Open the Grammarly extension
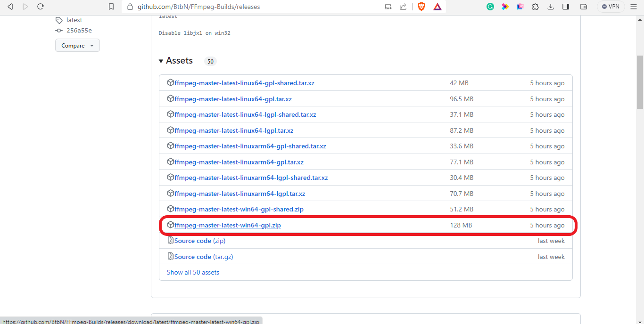The width and height of the screenshot is (644, 324). 490,7
